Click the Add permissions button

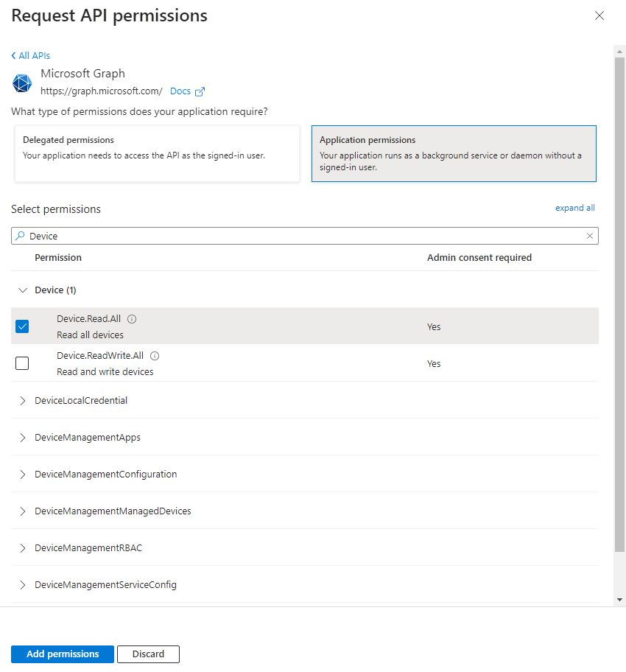click(x=63, y=654)
